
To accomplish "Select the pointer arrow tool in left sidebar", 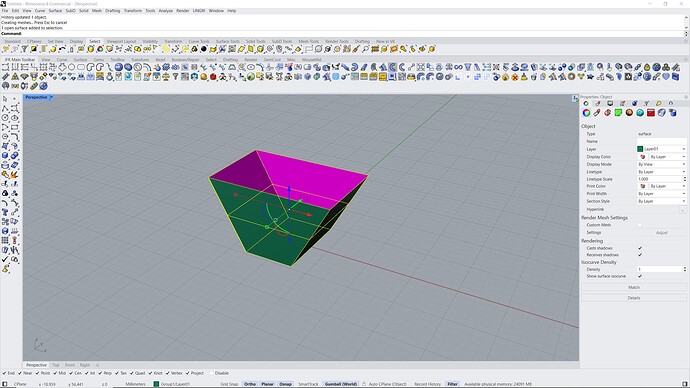I will click(x=5, y=99).
